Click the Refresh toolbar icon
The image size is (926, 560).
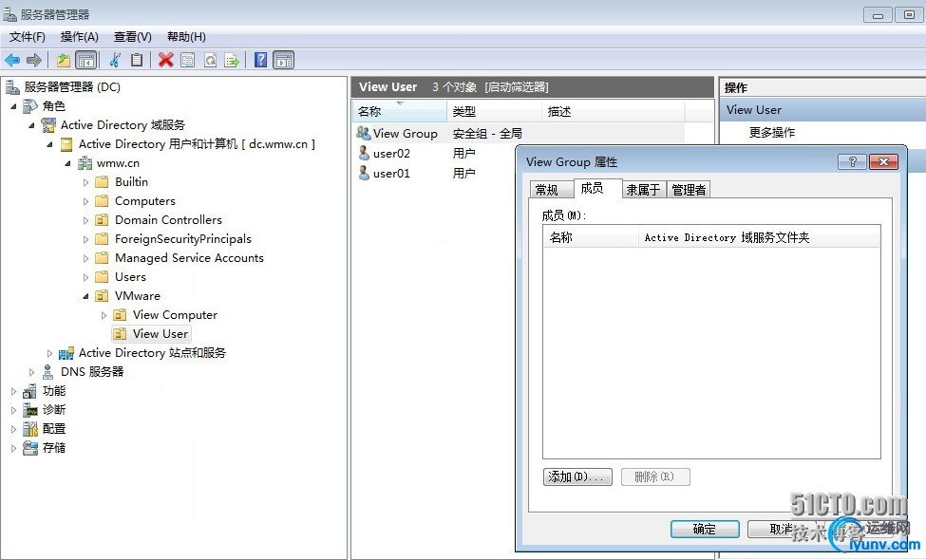210,60
